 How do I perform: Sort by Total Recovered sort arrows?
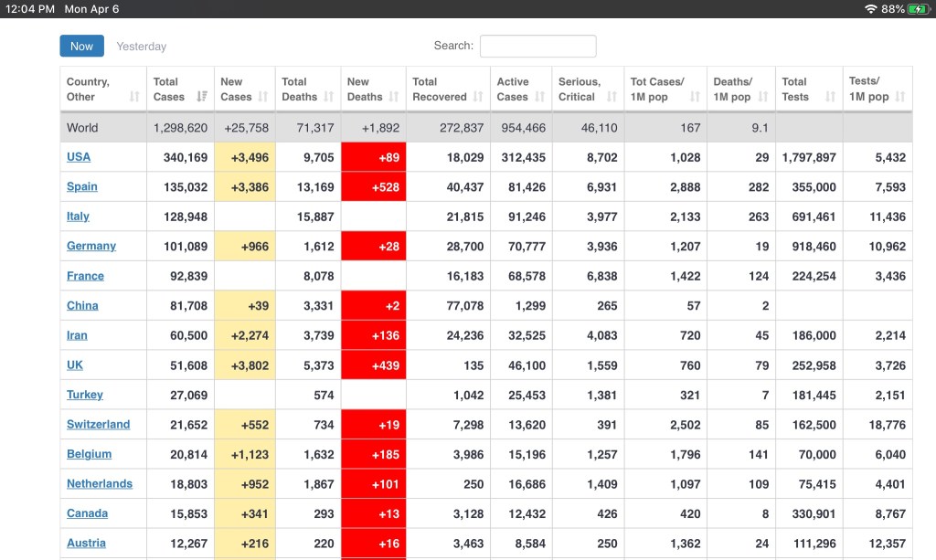pyautogui.click(x=478, y=97)
